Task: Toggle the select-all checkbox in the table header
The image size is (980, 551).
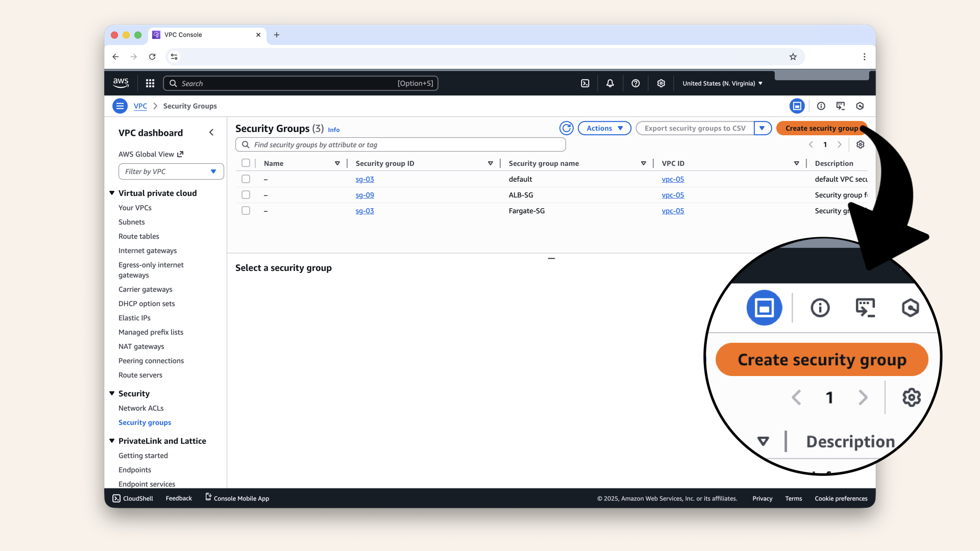Action: (x=246, y=163)
